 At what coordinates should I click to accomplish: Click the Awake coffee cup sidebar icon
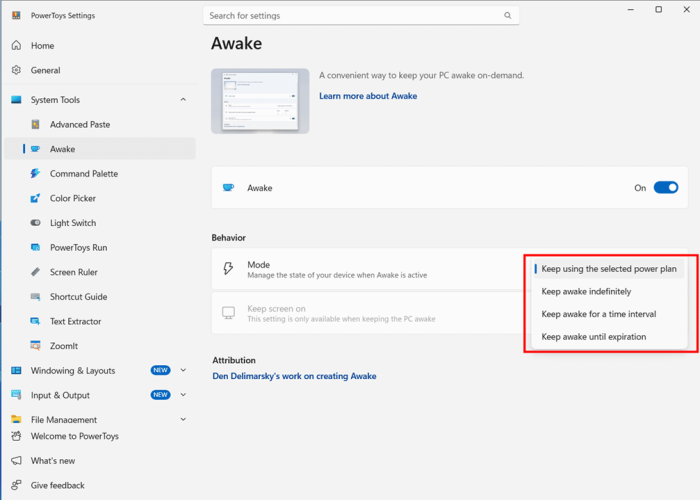pos(36,149)
